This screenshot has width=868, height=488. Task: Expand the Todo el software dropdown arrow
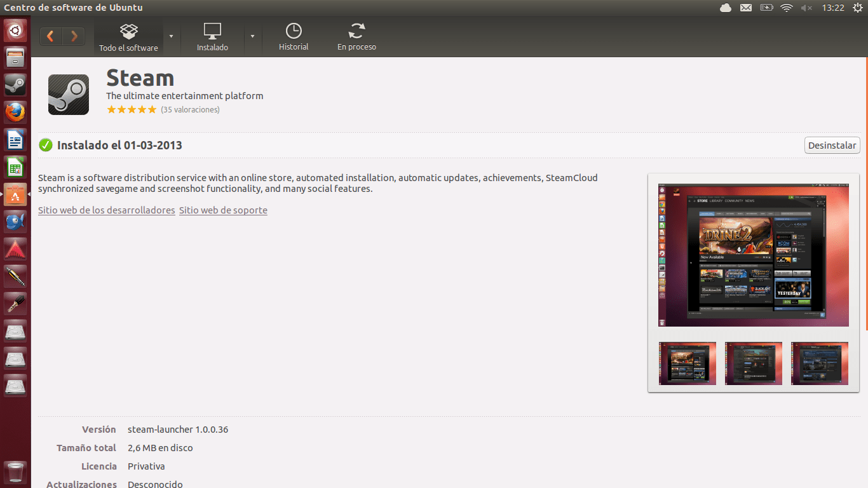click(171, 36)
